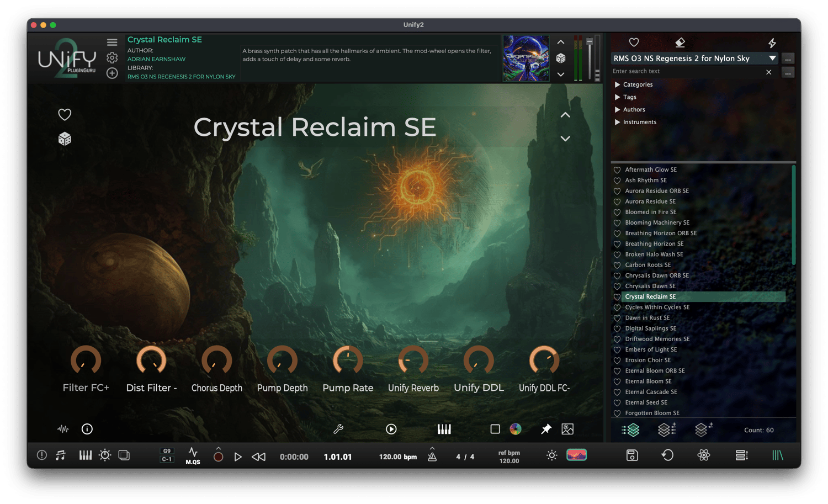
Task: Toggle the square icon beside color wheel
Action: [x=495, y=429]
